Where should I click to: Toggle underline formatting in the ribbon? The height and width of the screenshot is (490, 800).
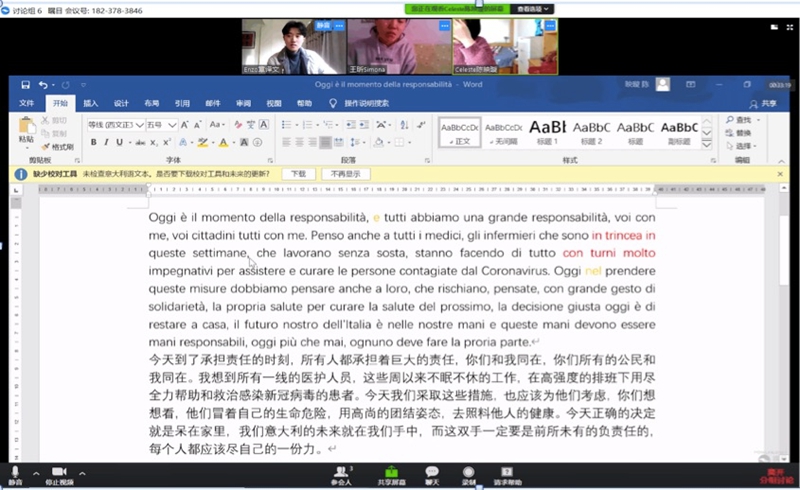point(119,142)
